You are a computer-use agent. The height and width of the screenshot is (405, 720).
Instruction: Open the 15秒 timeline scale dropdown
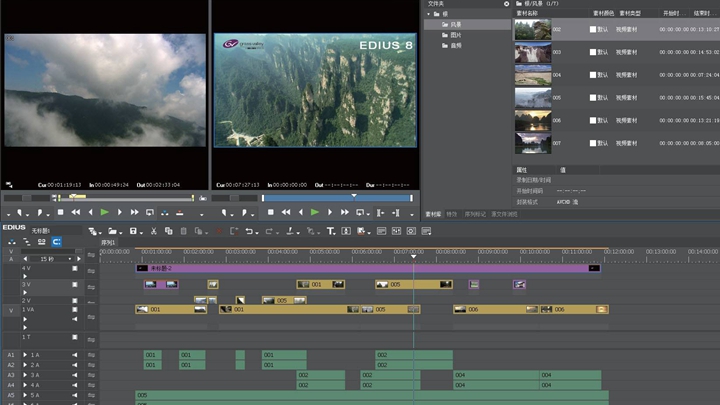click(70, 259)
